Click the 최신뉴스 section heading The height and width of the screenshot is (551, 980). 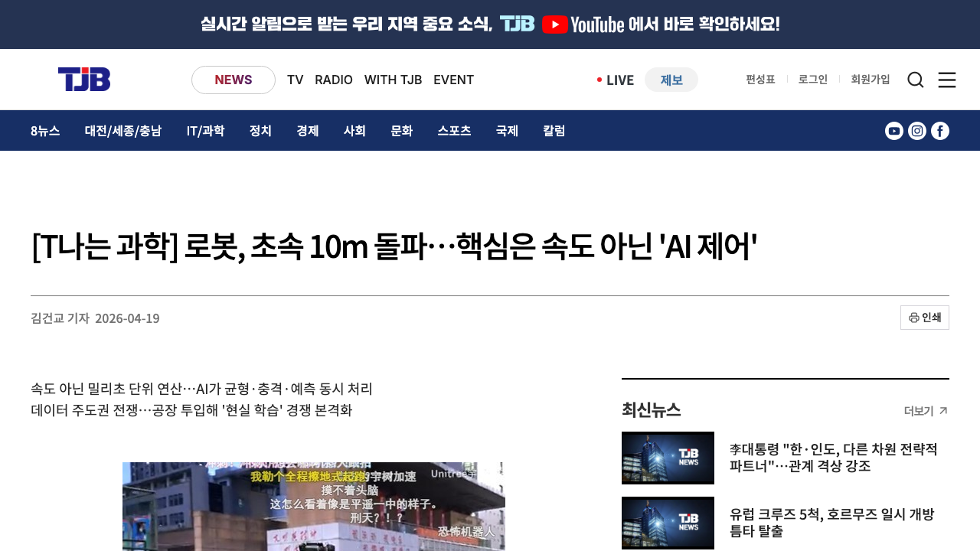(652, 409)
